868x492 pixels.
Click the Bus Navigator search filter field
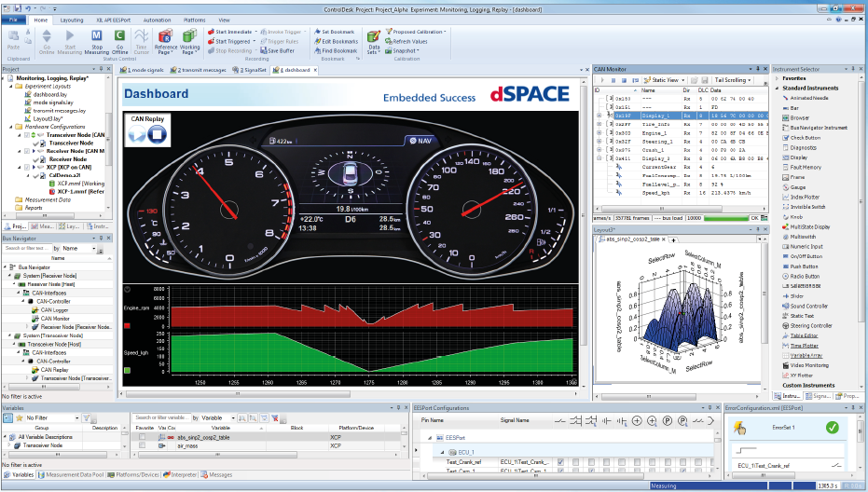(x=26, y=249)
